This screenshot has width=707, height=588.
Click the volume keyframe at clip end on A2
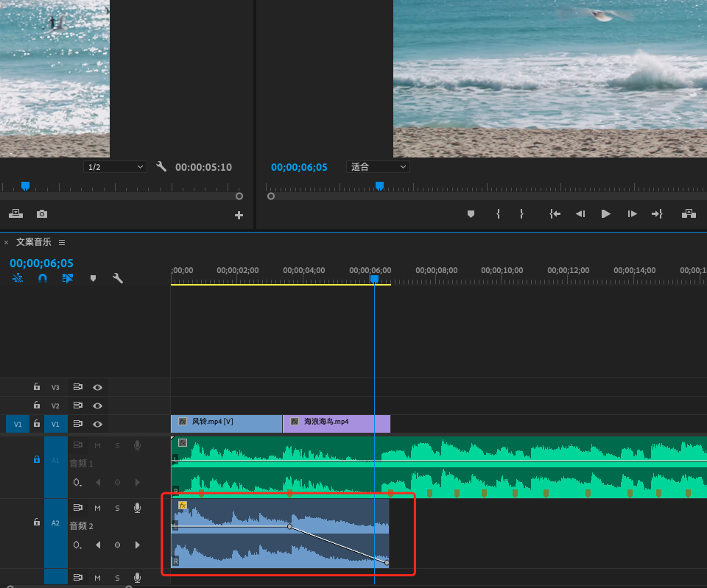pyautogui.click(x=387, y=563)
